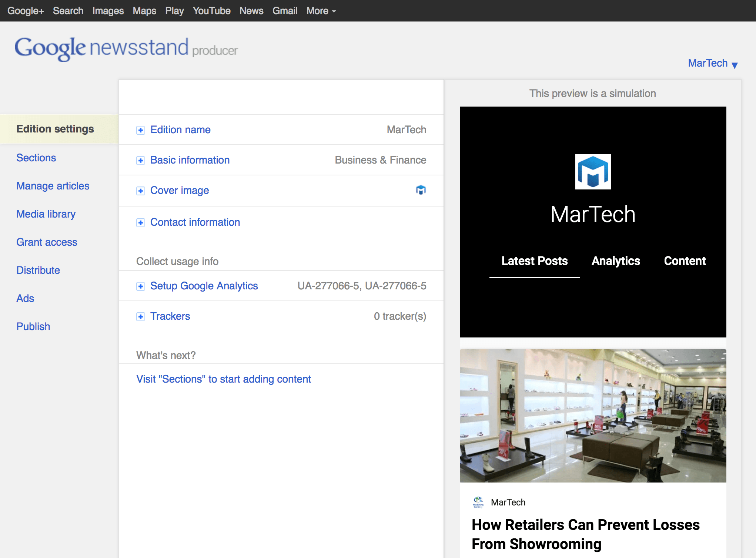The width and height of the screenshot is (756, 558).
Task: Click the Business & Finance value
Action: (381, 160)
